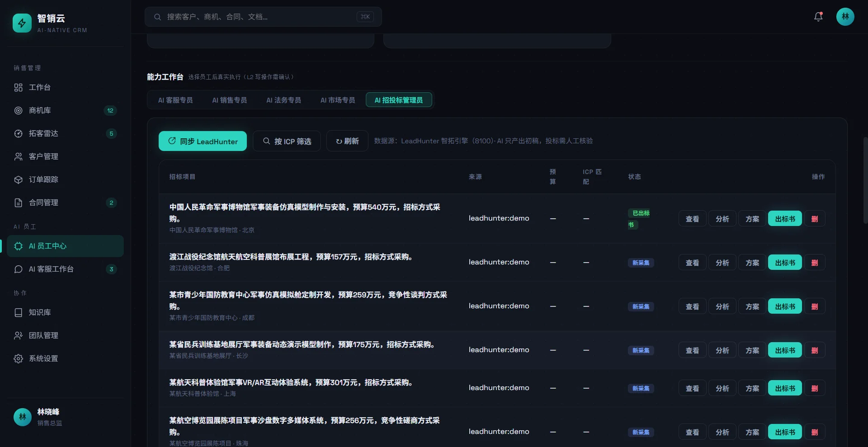Click the 合同管理 document icon in the sidebar

[x=19, y=202]
